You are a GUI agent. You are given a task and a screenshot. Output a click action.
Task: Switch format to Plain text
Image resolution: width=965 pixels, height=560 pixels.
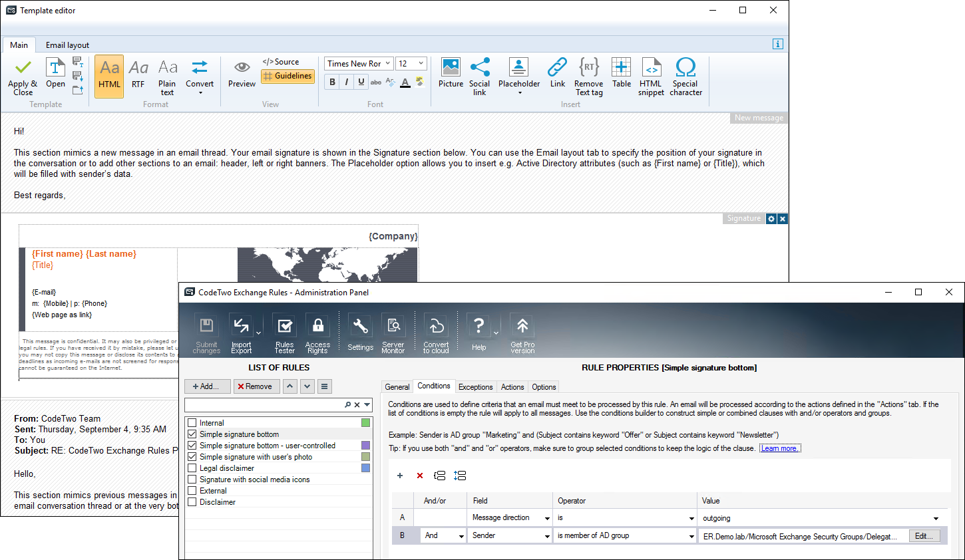(167, 77)
